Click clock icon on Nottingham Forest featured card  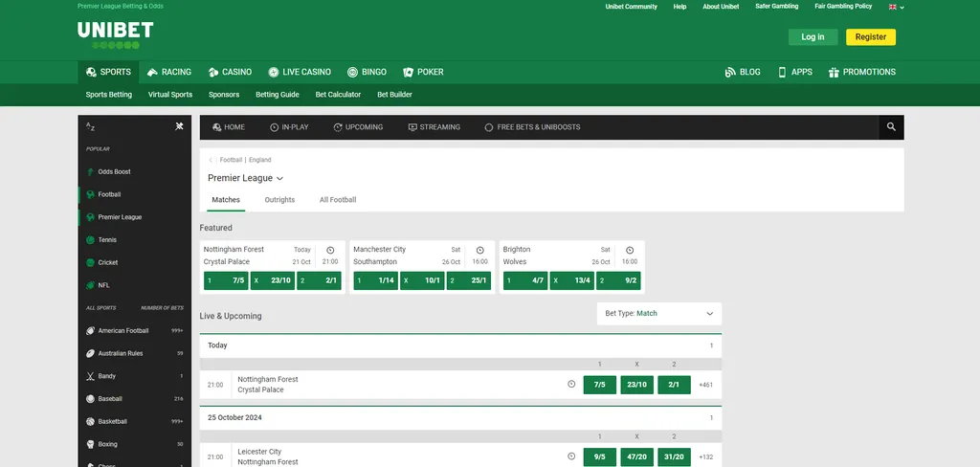click(330, 250)
